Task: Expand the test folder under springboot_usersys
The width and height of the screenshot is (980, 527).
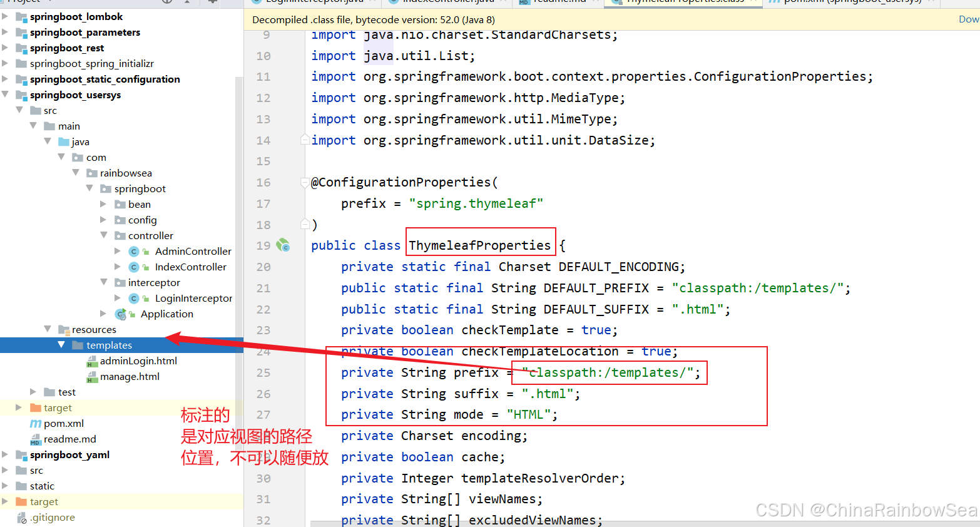Action: click(x=33, y=392)
